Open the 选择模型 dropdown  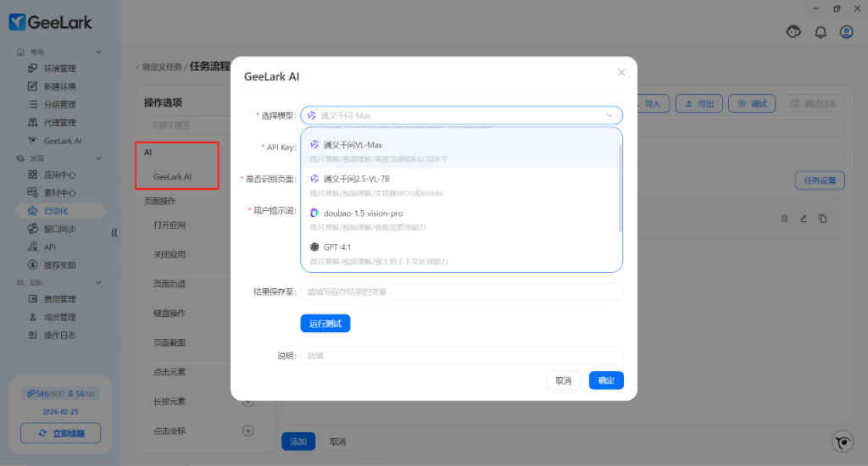461,115
